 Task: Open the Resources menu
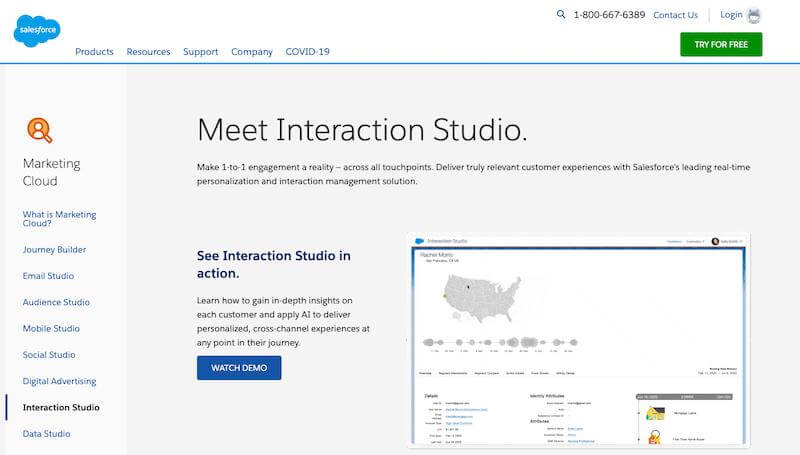148,52
